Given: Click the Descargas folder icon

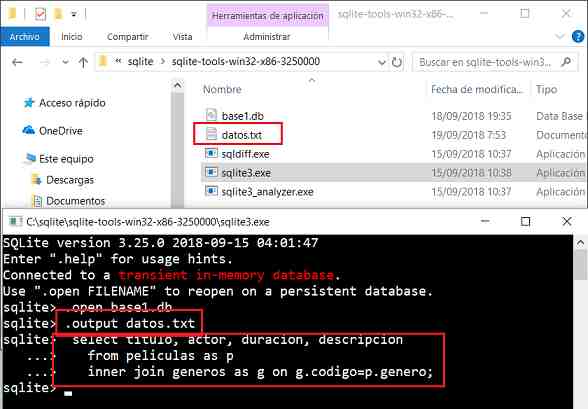Looking at the screenshot, I should pyautogui.click(x=37, y=180).
